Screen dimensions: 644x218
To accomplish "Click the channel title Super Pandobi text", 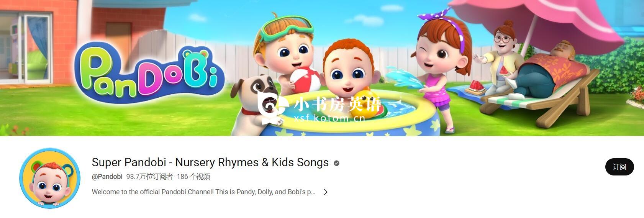I will click(x=210, y=162).
